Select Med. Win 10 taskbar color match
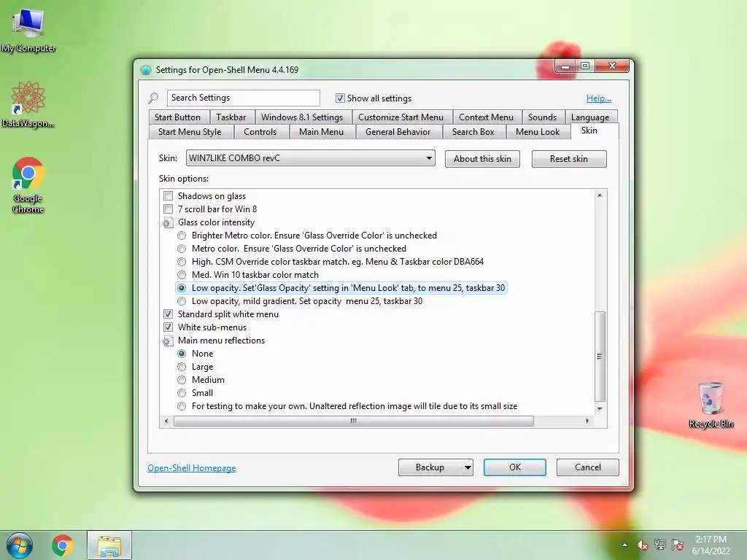The width and height of the screenshot is (747, 560). pos(182,275)
